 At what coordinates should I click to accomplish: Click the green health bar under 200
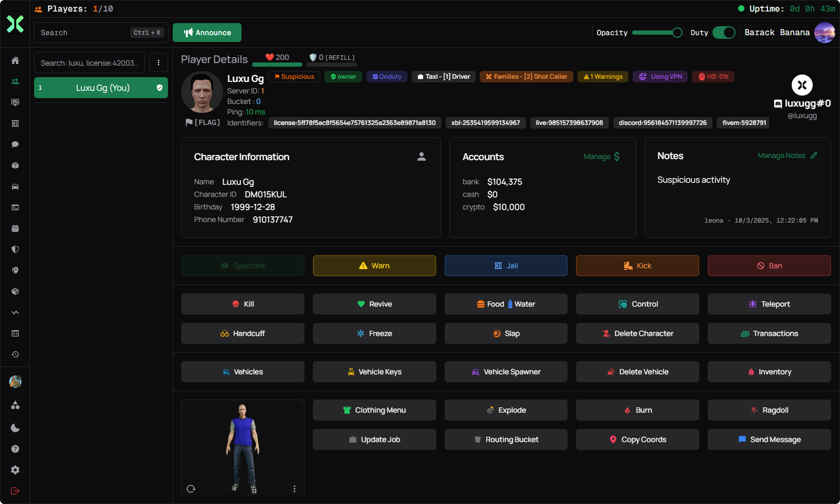(x=277, y=65)
